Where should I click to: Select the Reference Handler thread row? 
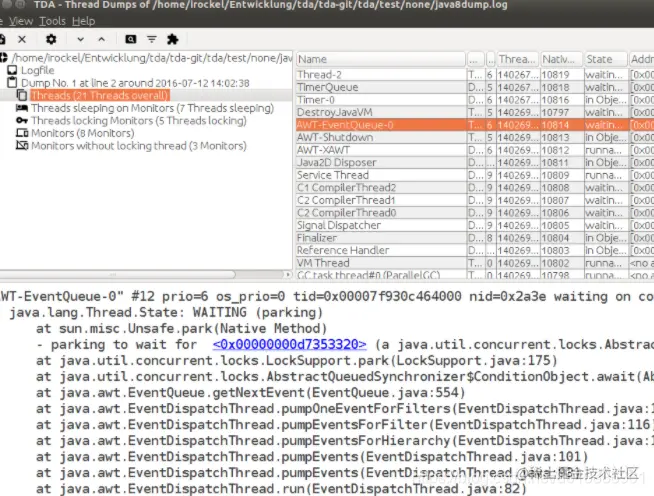[x=475, y=250]
